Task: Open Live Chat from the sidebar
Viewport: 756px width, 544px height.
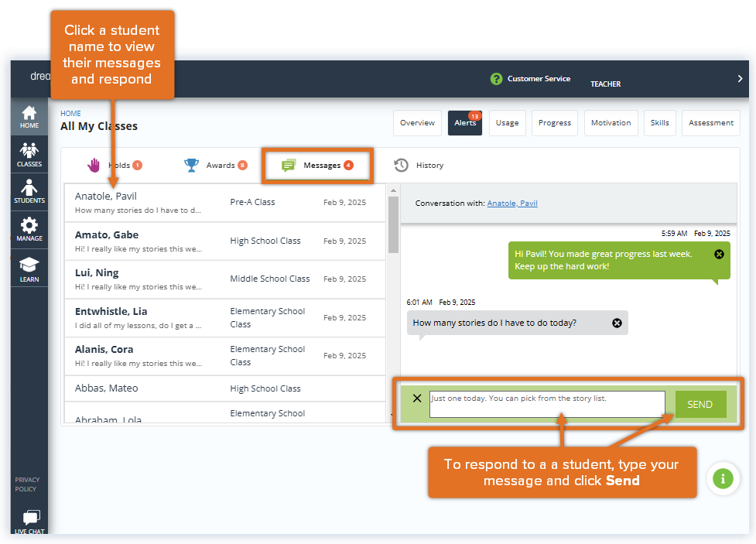Action: (29, 517)
